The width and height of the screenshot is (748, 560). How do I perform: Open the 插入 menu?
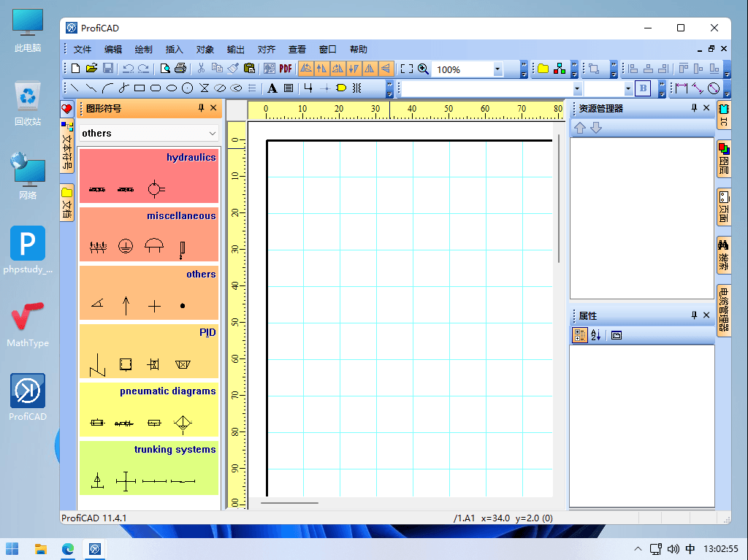(x=174, y=49)
